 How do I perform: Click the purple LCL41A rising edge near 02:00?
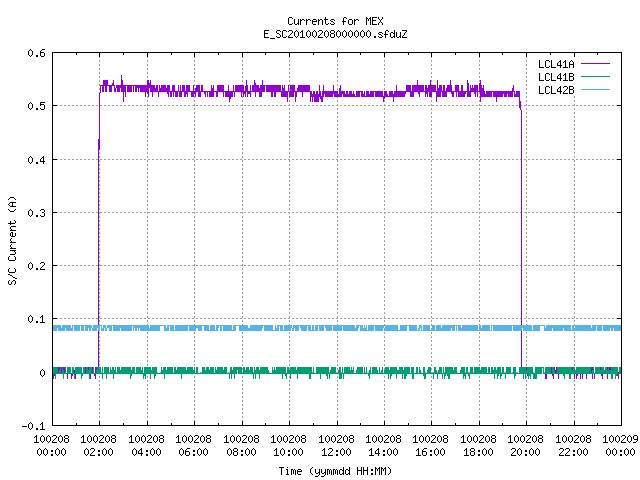pyautogui.click(x=99, y=229)
